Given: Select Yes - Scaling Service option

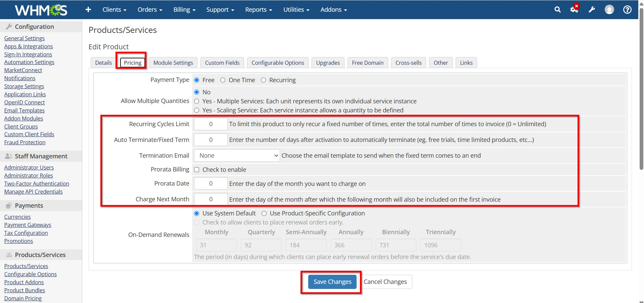Looking at the screenshot, I should pyautogui.click(x=197, y=110).
